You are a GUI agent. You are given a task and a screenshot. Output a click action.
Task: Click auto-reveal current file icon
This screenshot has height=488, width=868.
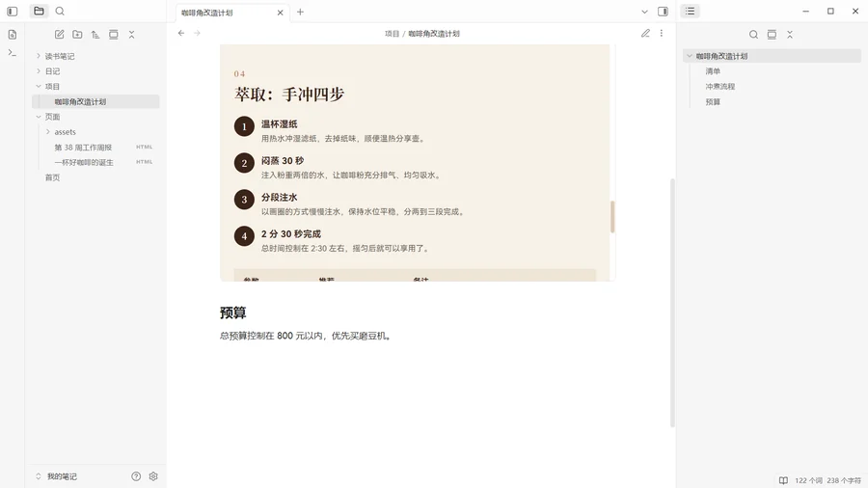(x=114, y=35)
